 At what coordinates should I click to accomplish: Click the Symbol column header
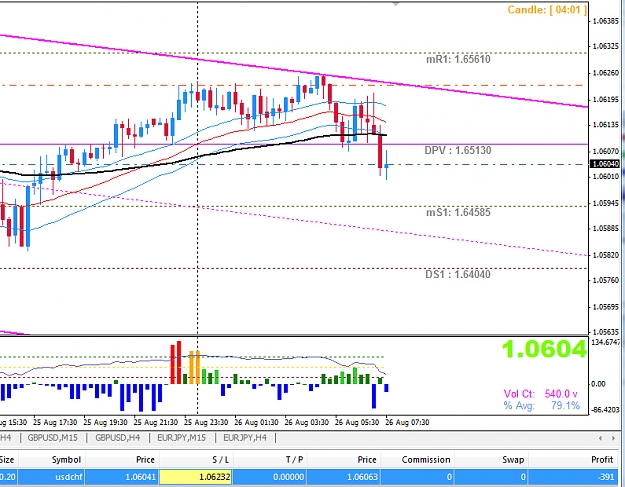pyautogui.click(x=51, y=460)
